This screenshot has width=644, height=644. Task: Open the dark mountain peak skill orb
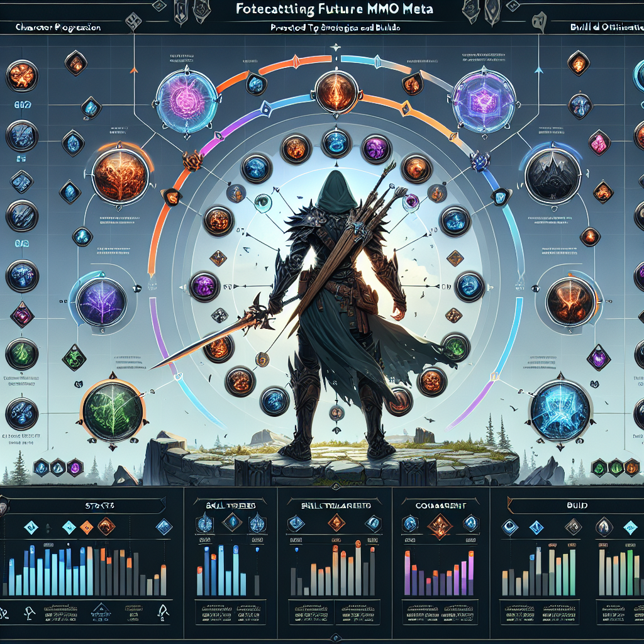(x=553, y=175)
